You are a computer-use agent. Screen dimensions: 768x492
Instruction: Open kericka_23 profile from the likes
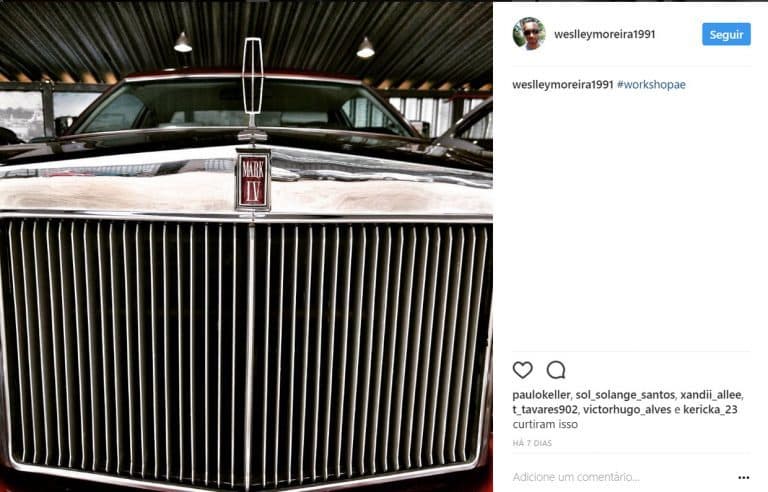coord(710,410)
